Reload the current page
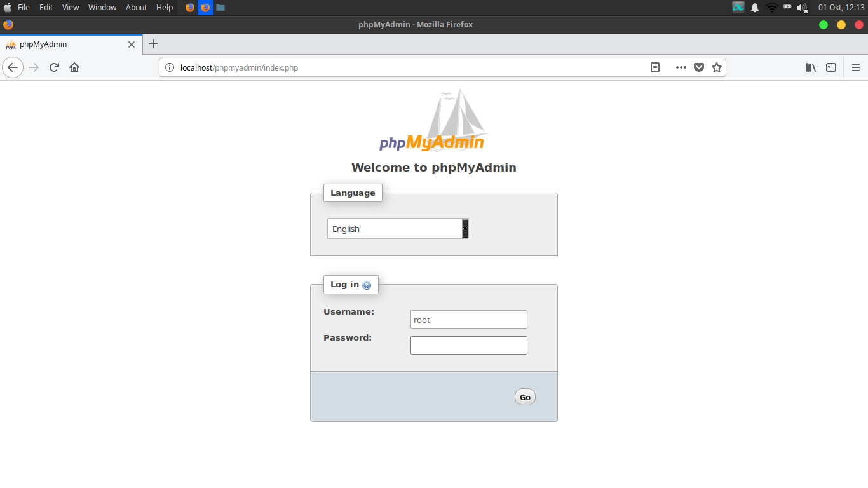 tap(54, 67)
